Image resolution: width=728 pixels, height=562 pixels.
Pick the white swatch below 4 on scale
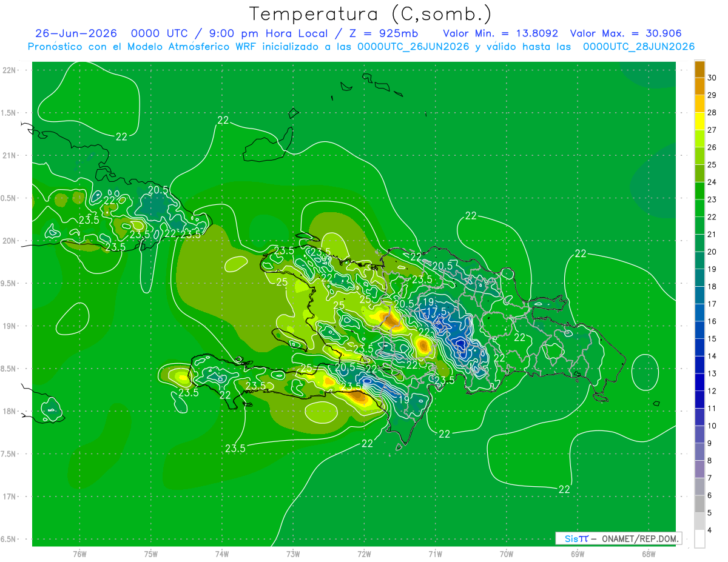(699, 539)
